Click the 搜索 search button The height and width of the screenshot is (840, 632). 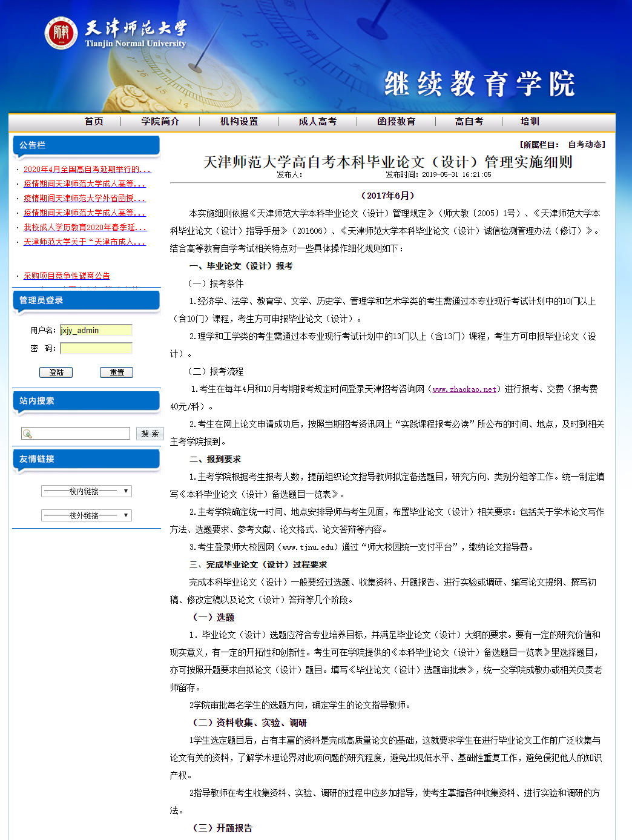pos(149,433)
